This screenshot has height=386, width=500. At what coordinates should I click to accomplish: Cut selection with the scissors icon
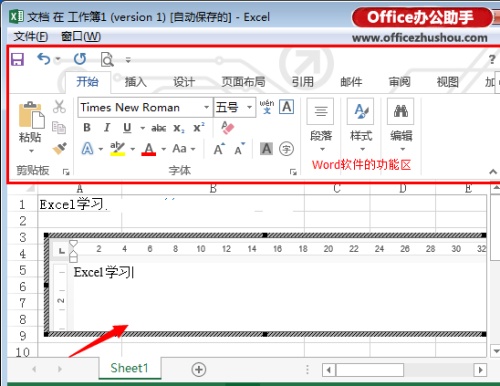click(x=59, y=107)
